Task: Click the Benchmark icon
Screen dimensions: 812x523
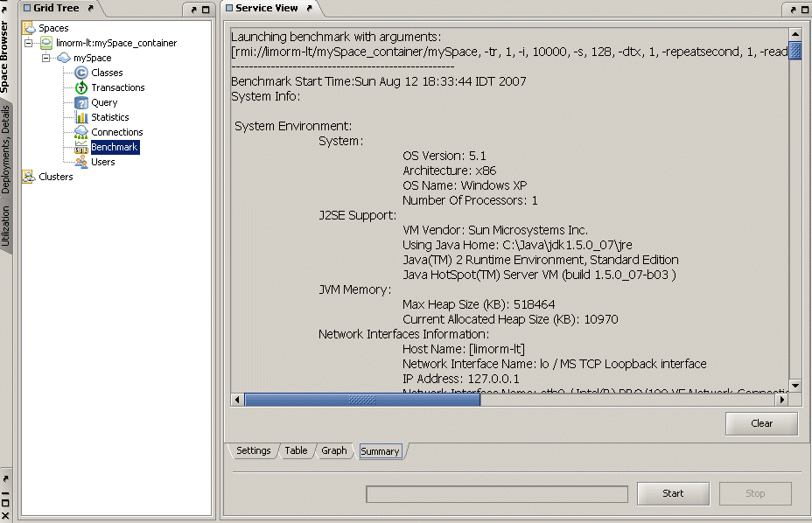Action: click(81, 147)
